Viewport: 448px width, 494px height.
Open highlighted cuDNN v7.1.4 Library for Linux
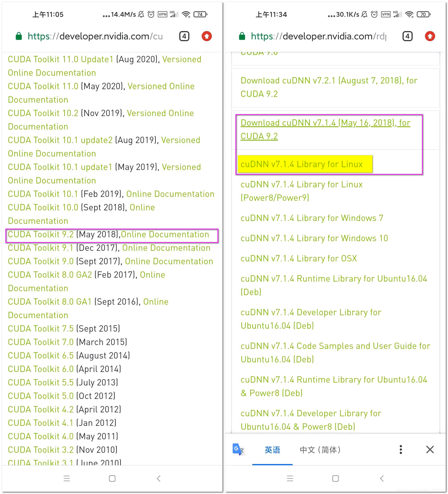click(301, 164)
